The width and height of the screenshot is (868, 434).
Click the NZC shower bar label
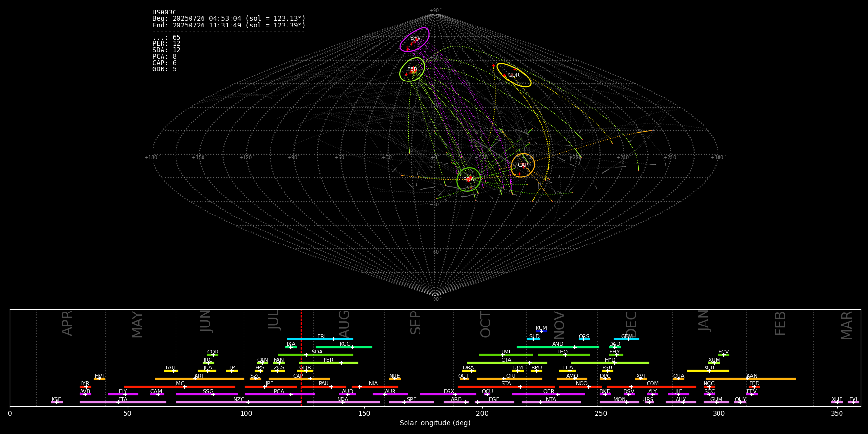click(239, 400)
